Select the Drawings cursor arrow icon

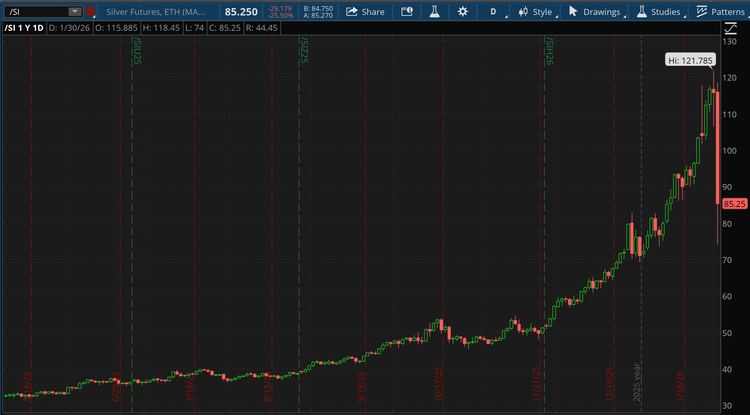(573, 12)
